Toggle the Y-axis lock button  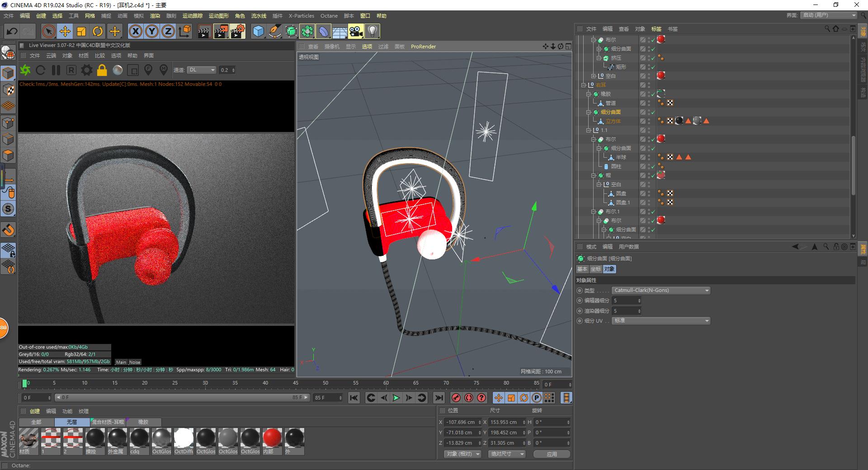pos(151,31)
